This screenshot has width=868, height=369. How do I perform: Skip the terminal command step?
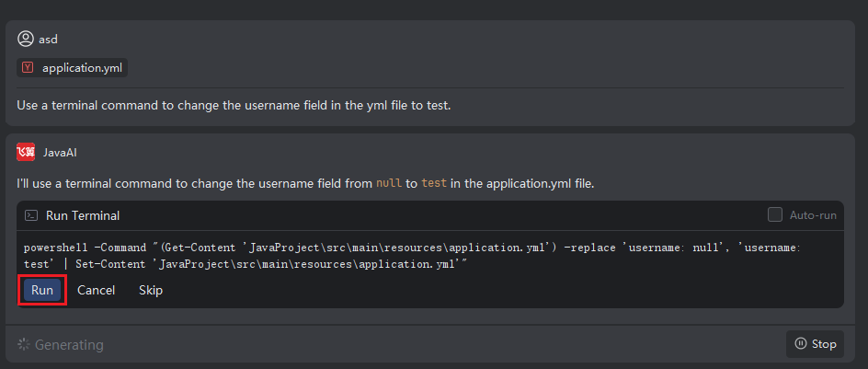[151, 290]
